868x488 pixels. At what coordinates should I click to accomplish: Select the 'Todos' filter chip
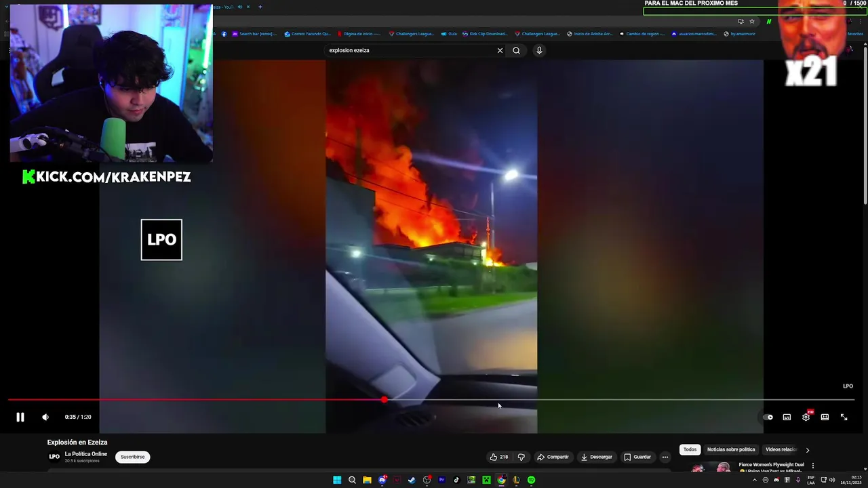pyautogui.click(x=690, y=449)
